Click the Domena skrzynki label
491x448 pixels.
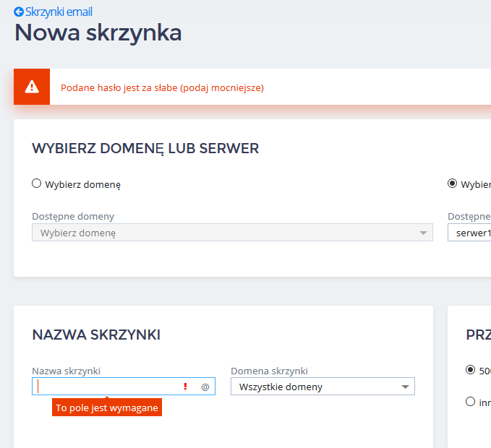269,371
